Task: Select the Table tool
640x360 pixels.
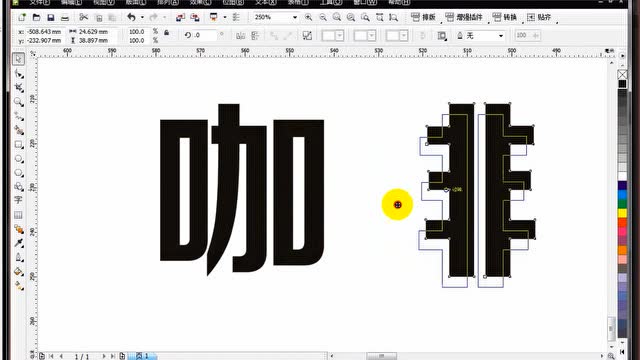Action: click(18, 215)
